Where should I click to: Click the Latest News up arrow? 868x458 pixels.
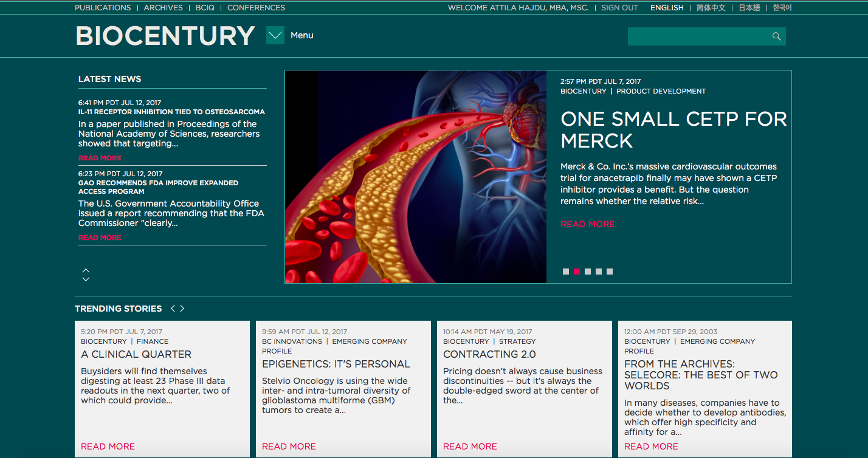[x=86, y=270]
